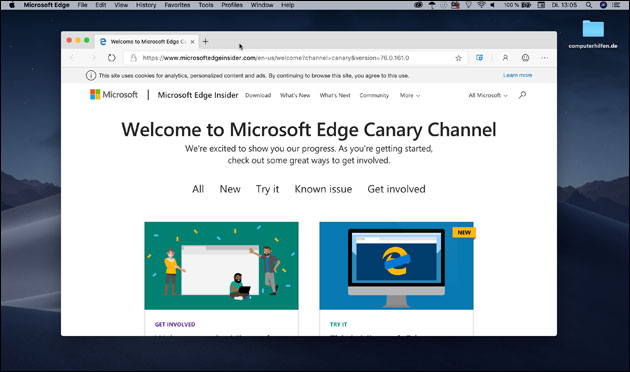Open Spotlight search in menu bar
The width and height of the screenshot is (630, 372).
coord(589,5)
